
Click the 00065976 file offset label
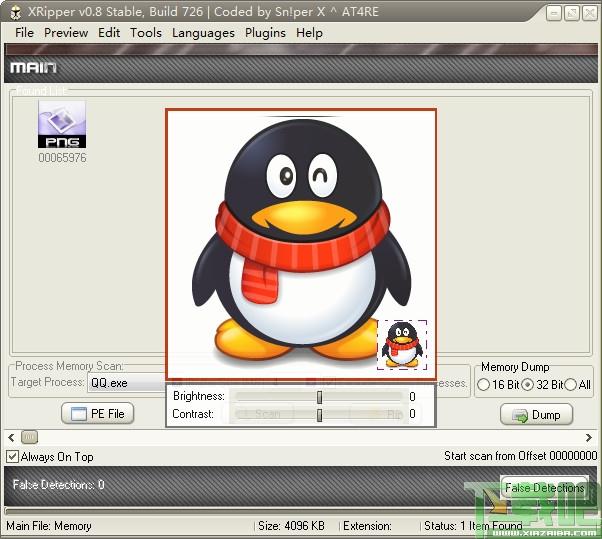[x=62, y=157]
